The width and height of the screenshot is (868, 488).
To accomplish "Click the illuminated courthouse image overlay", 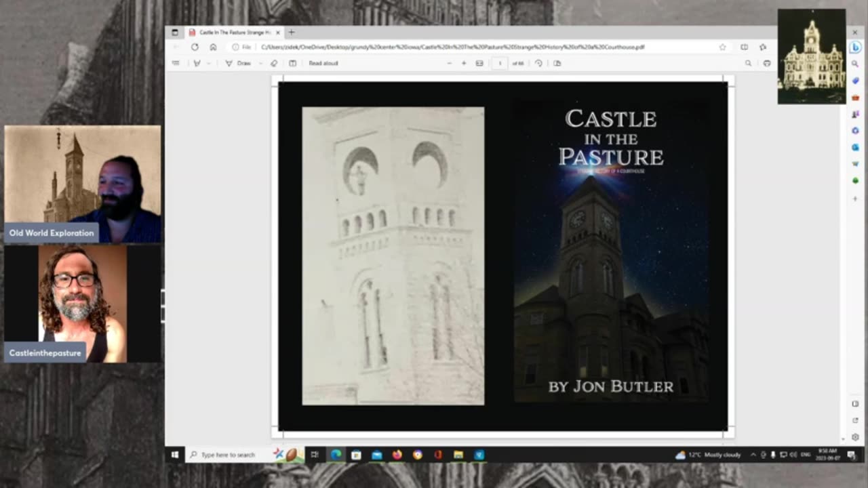I will pyautogui.click(x=812, y=56).
